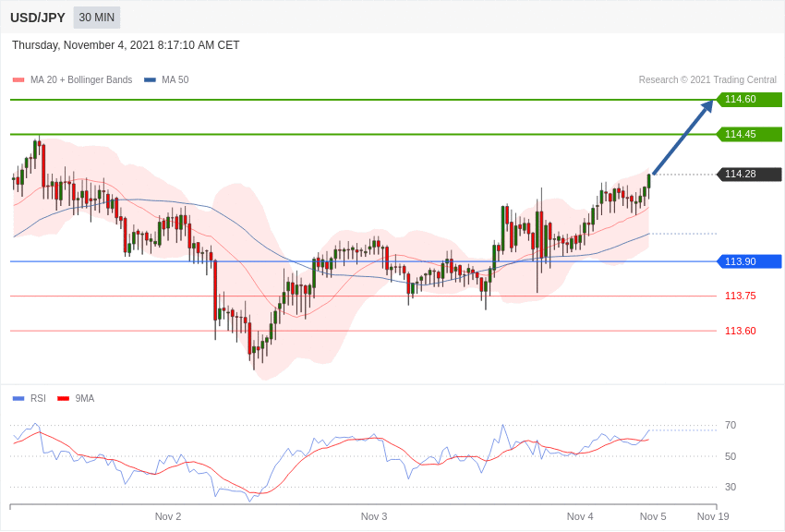The image size is (785, 532).
Task: Click the MA 20 + Bollinger Bands label
Action: click(81, 79)
